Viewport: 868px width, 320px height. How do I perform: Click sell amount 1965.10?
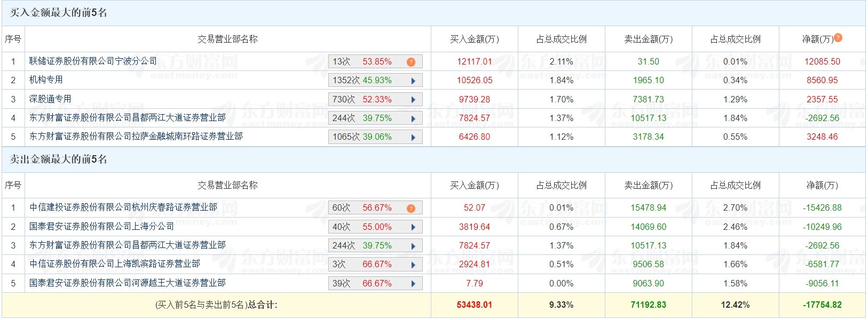point(649,81)
